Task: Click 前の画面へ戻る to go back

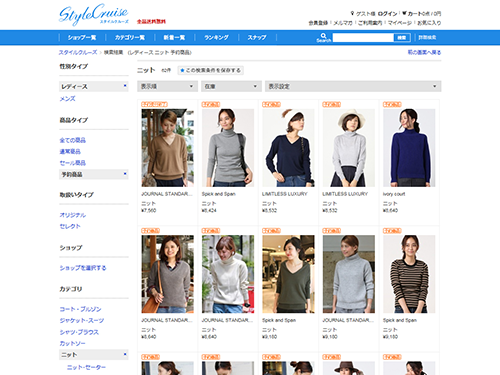Action: click(x=424, y=52)
